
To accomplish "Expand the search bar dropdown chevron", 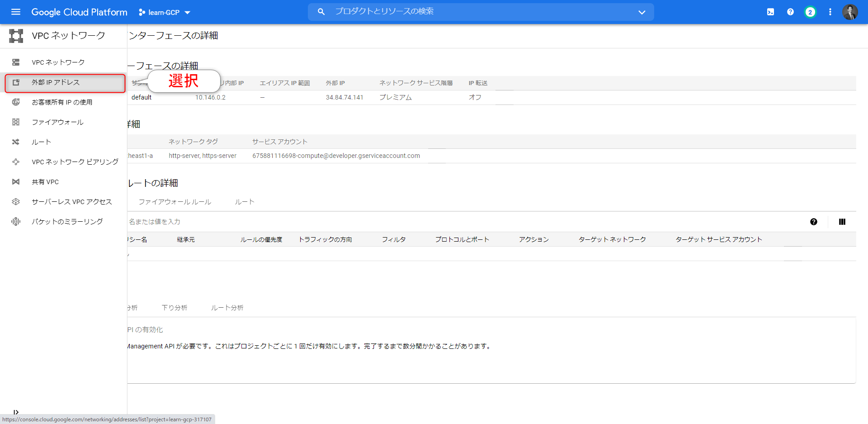I will pyautogui.click(x=642, y=12).
